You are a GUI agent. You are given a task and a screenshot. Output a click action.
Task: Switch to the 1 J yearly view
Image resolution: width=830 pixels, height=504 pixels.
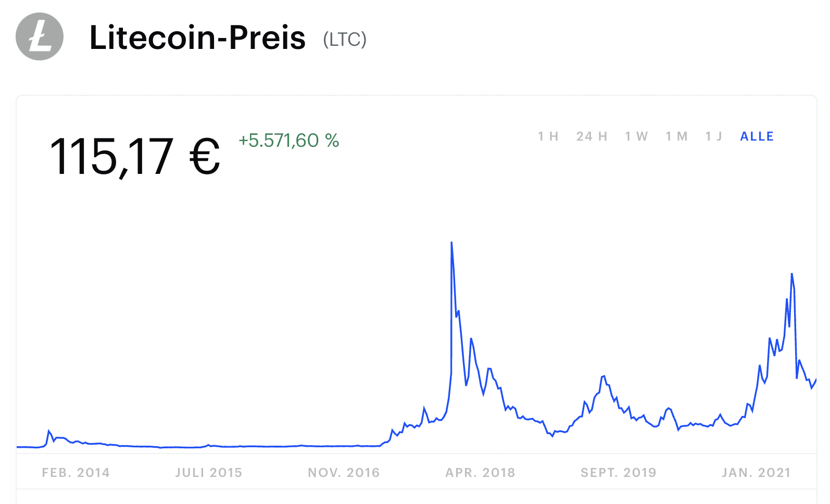pyautogui.click(x=713, y=136)
